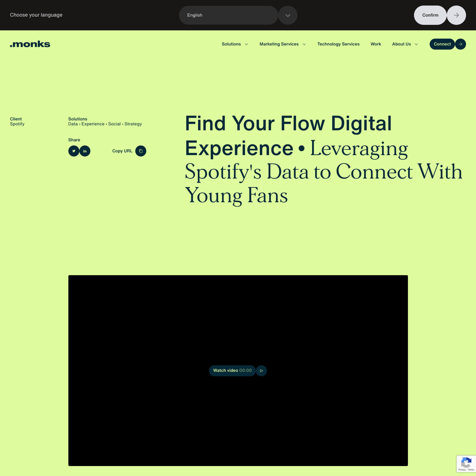Open the Technology Services page

click(338, 44)
